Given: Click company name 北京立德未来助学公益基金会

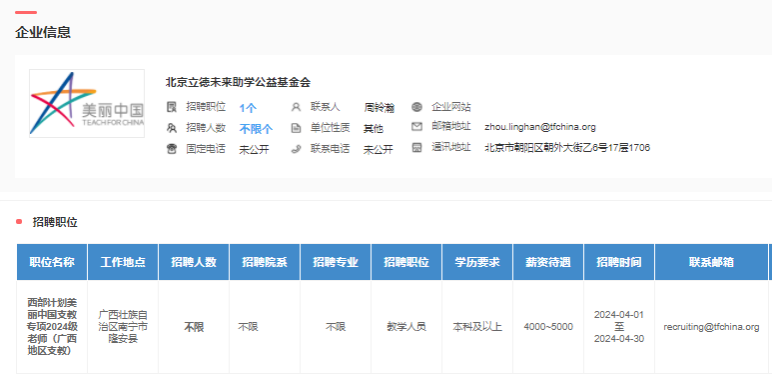Looking at the screenshot, I should pyautogui.click(x=238, y=82).
